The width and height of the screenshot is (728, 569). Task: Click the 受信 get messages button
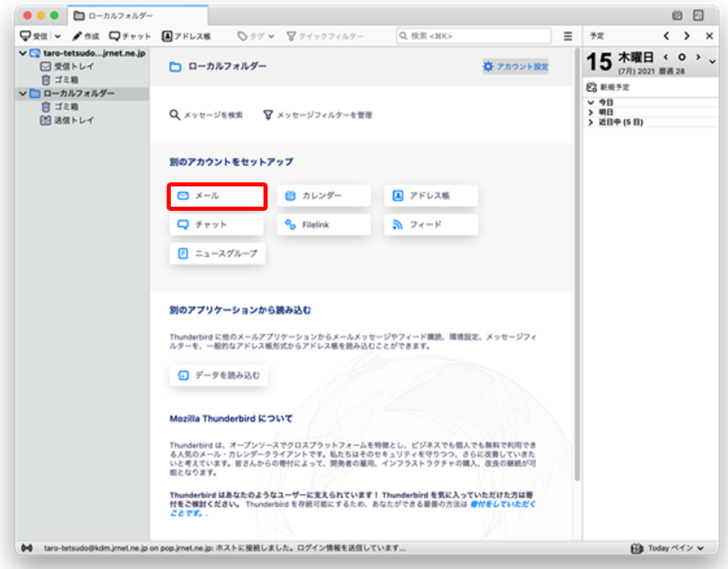[34, 36]
